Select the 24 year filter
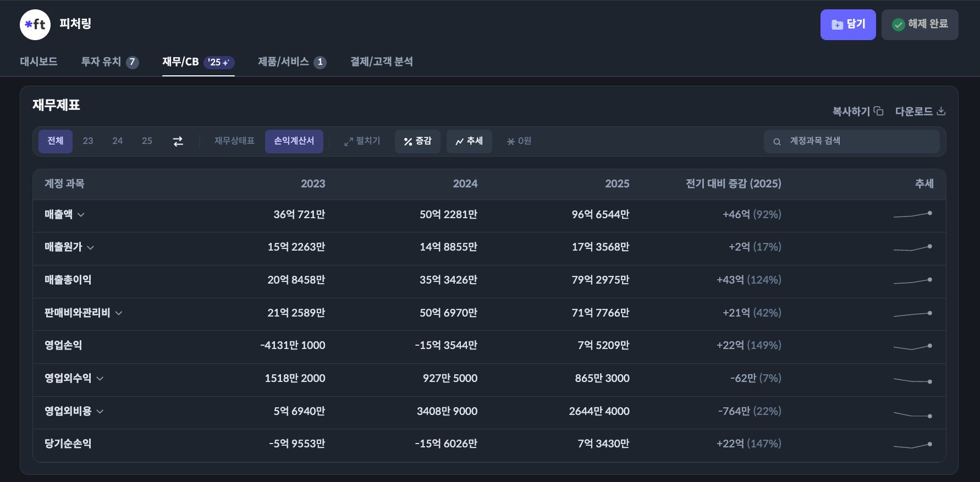The width and height of the screenshot is (980, 482). tap(117, 141)
